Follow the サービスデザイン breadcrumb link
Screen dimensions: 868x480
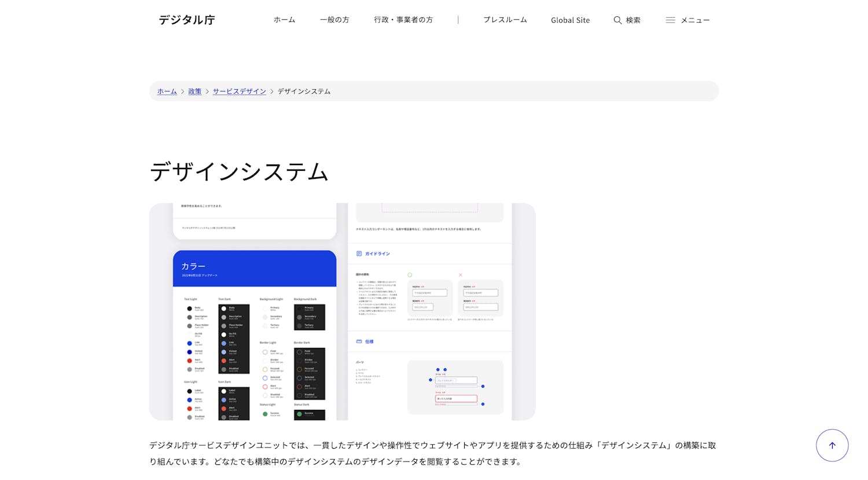(x=239, y=91)
